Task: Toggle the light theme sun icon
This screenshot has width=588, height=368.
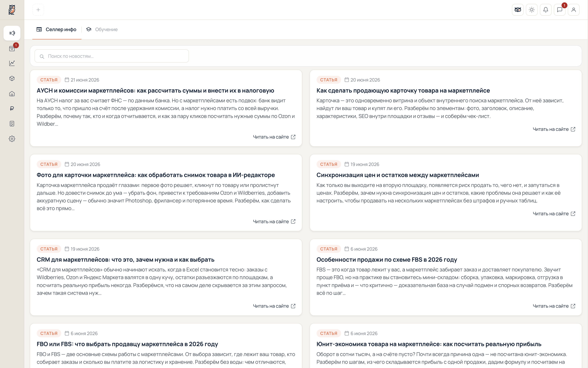Action: (x=532, y=10)
